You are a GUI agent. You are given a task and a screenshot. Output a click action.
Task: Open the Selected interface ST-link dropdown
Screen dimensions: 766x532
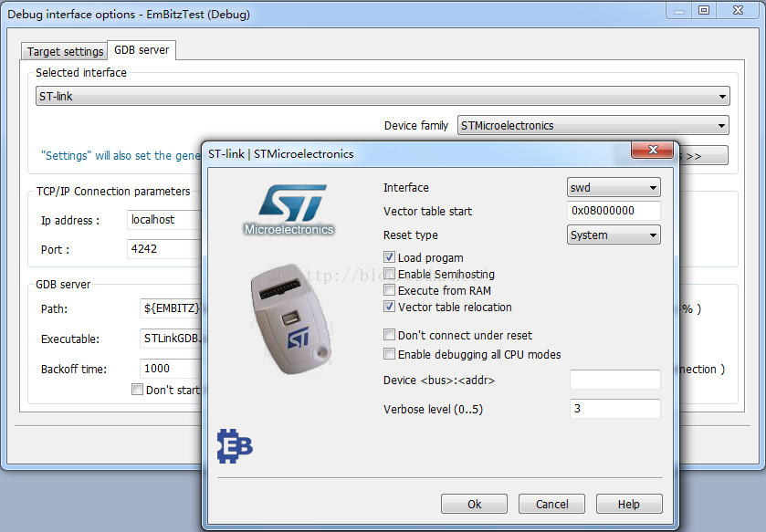coord(383,96)
